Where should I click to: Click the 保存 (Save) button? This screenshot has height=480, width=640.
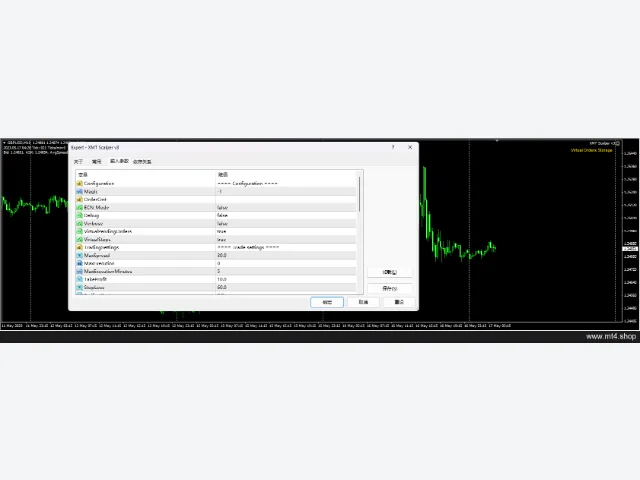(x=390, y=288)
